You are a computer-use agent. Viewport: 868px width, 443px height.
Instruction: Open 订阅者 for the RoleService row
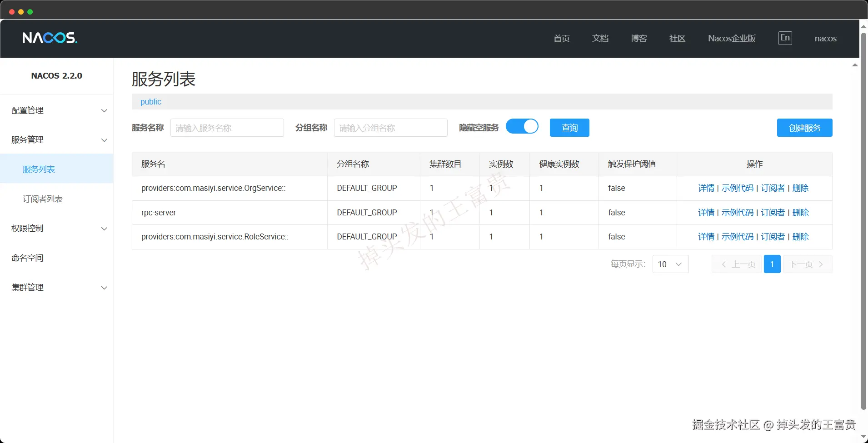coord(773,237)
